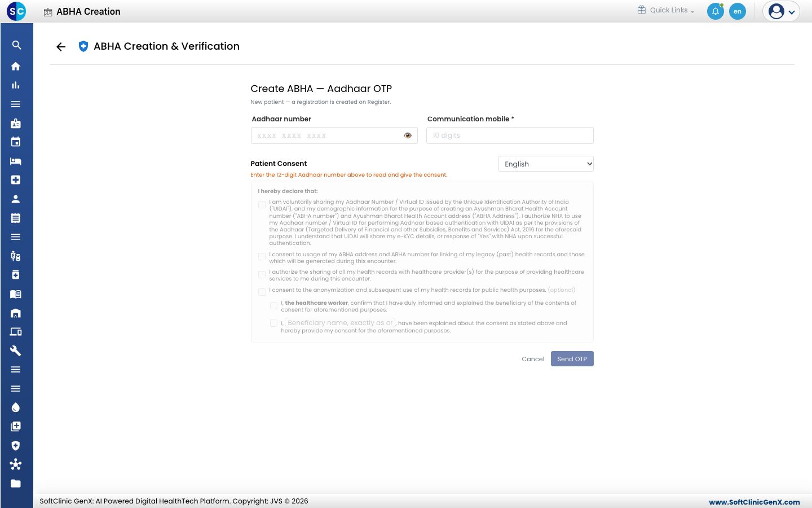Image resolution: width=812 pixels, height=508 pixels.
Task: Open the English consent language dropdown
Action: (546, 164)
